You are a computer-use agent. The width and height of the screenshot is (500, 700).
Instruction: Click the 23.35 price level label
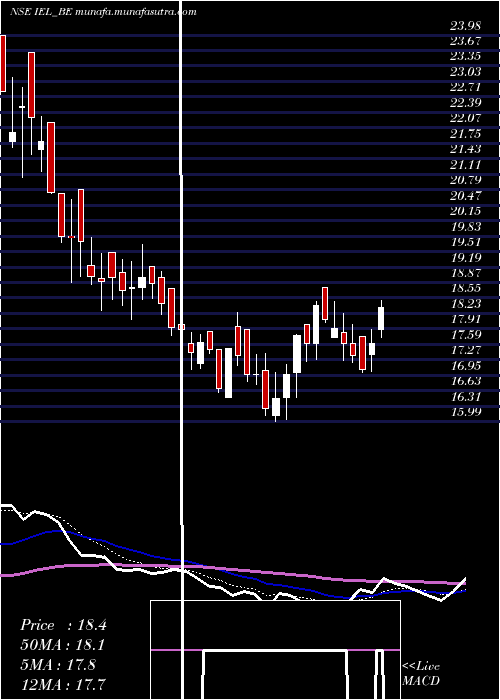tap(466, 56)
